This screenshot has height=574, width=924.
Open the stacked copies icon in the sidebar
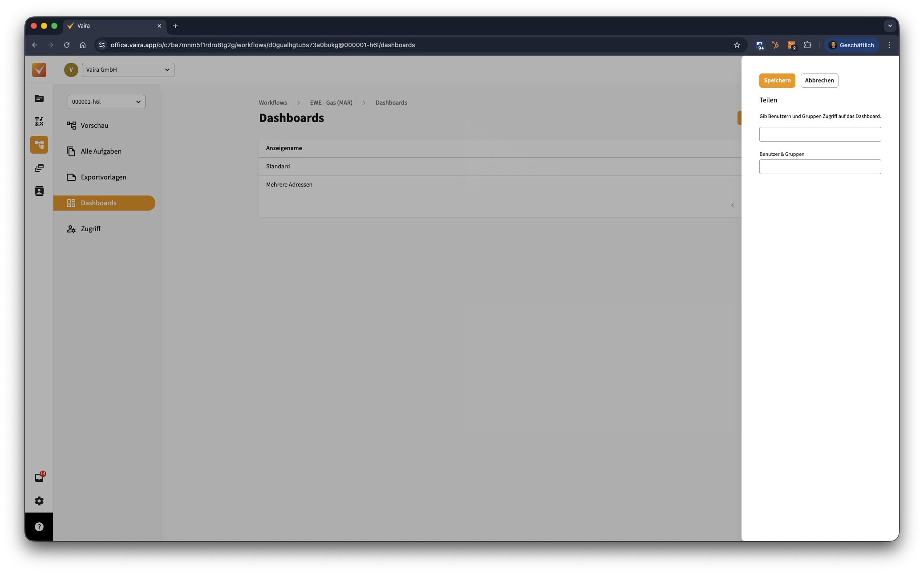tap(39, 168)
